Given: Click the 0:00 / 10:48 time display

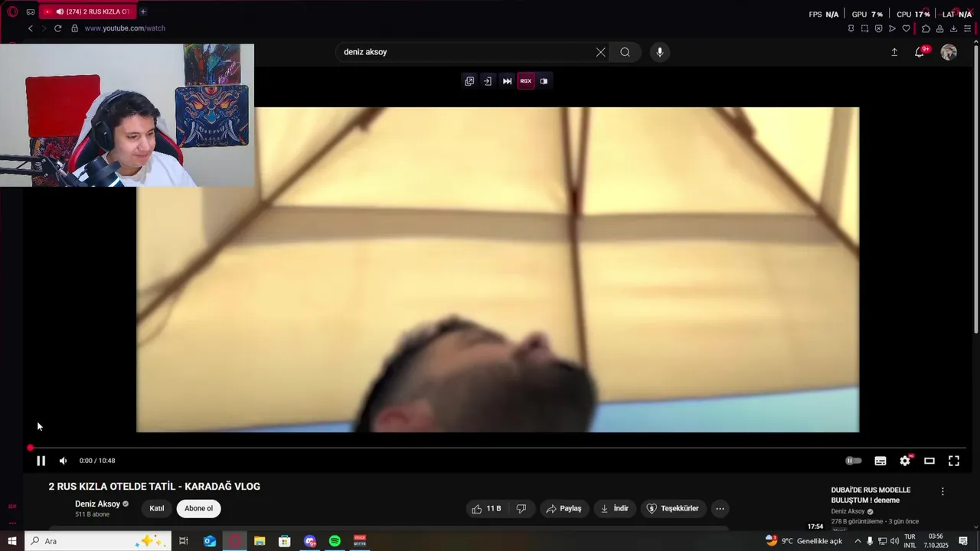Looking at the screenshot, I should click(x=97, y=461).
